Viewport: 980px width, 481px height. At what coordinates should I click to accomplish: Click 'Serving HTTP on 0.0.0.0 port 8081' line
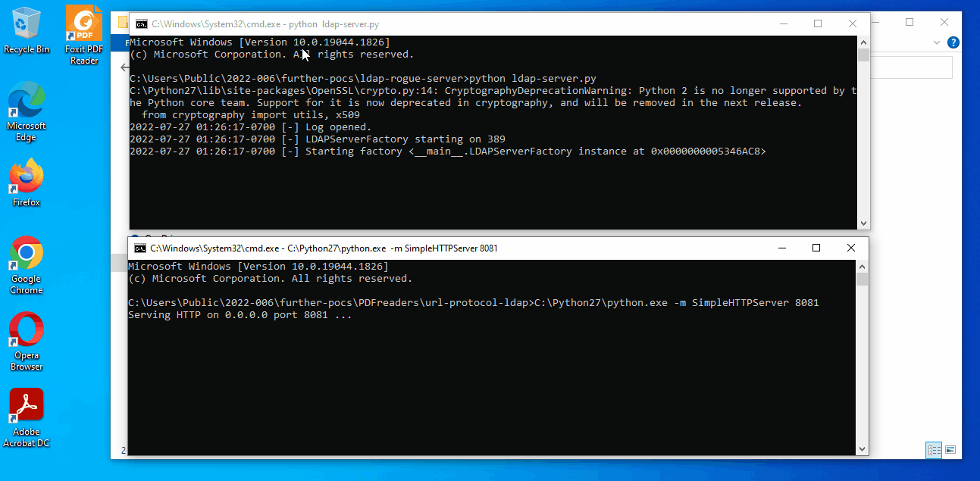(240, 315)
